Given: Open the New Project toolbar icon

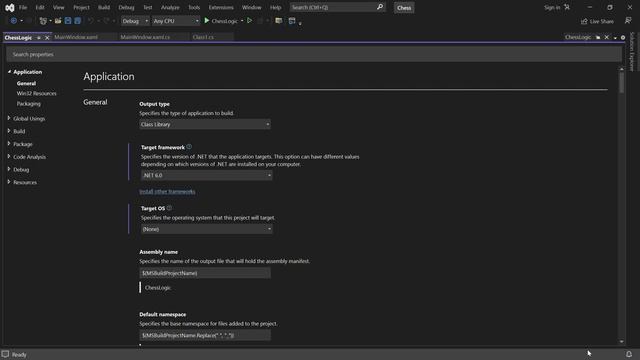Looking at the screenshot, I should (x=43, y=21).
